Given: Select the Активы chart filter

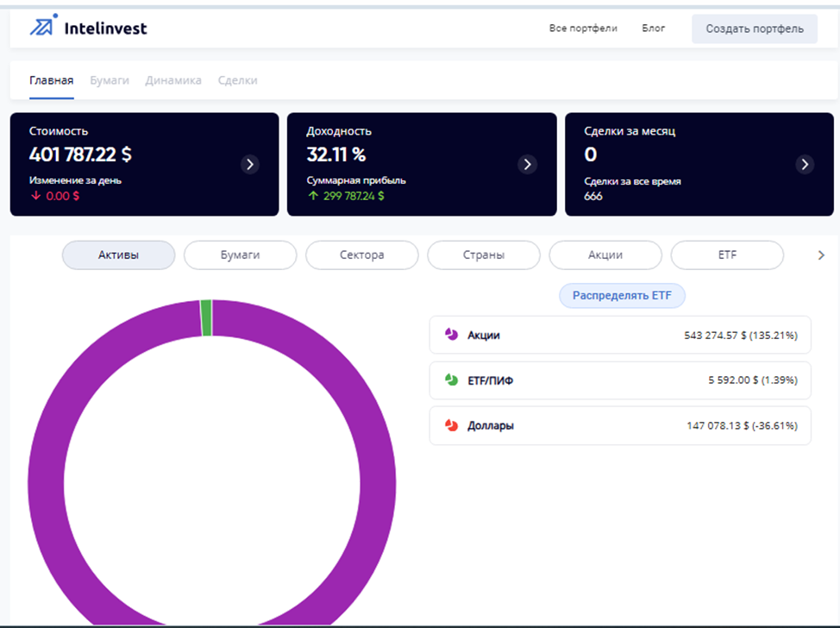Looking at the screenshot, I should coord(118,255).
